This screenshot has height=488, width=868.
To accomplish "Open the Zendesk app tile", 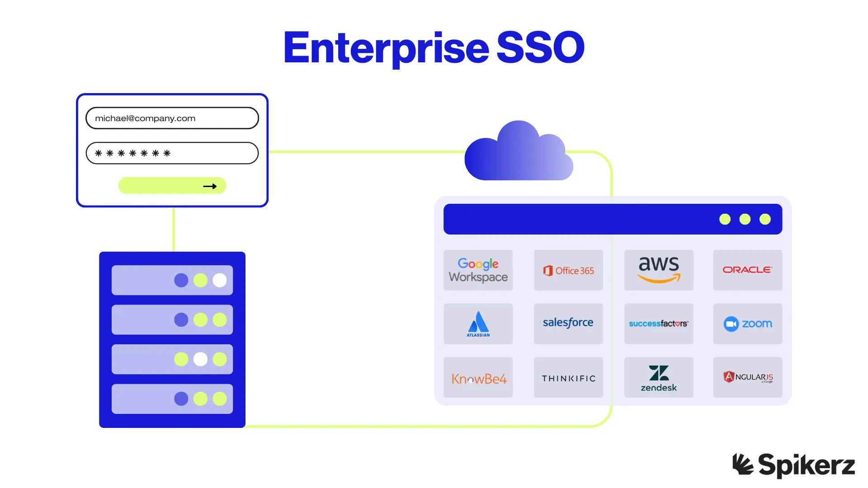I will pos(659,377).
